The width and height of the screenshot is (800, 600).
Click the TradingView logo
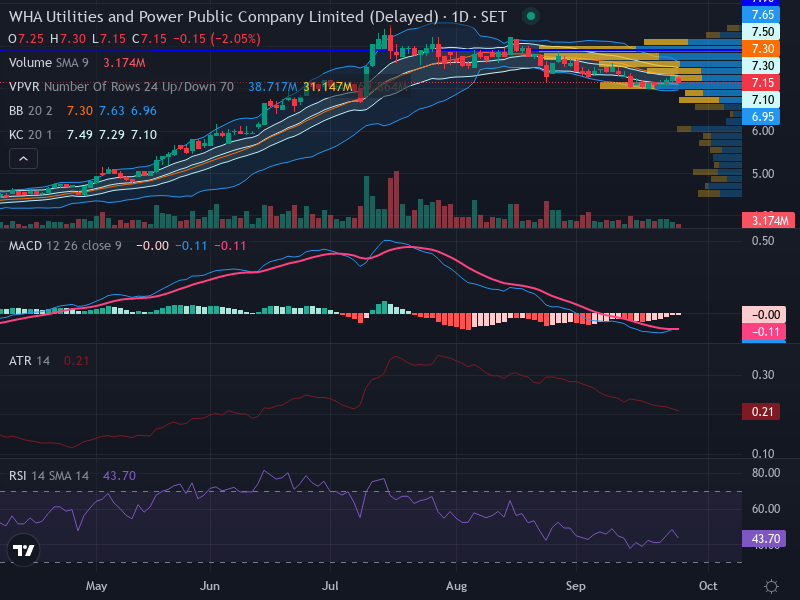pos(23,550)
